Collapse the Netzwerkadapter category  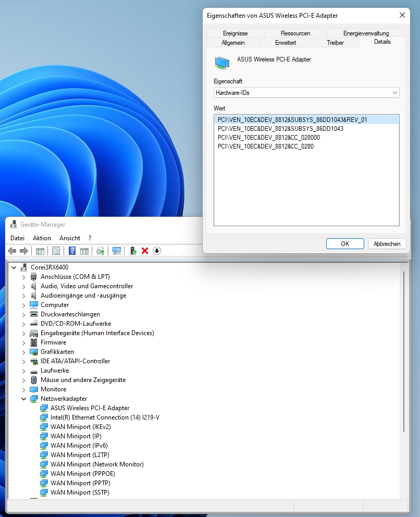pyautogui.click(x=23, y=398)
